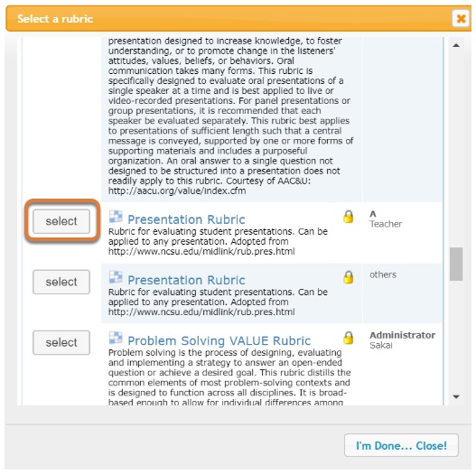
Task: Click rubric grid icon for Problem Solving VALUE Rubric
Action: click(x=116, y=338)
